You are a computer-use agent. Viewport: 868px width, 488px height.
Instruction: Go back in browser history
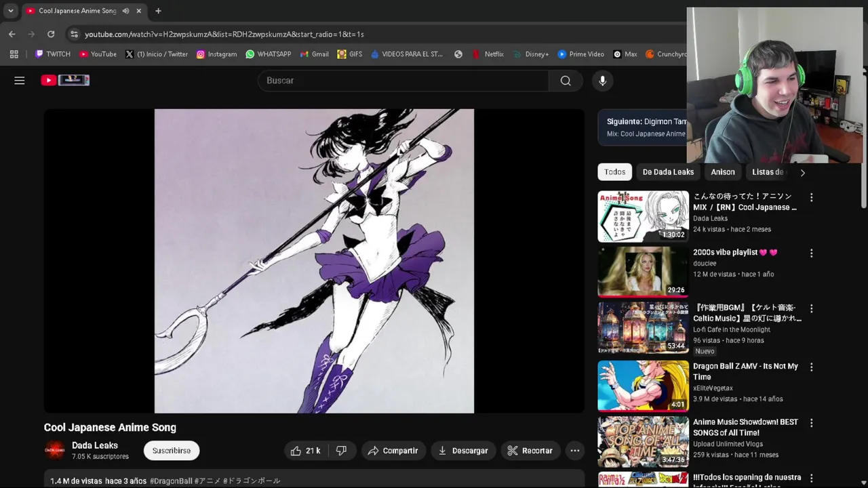12,34
